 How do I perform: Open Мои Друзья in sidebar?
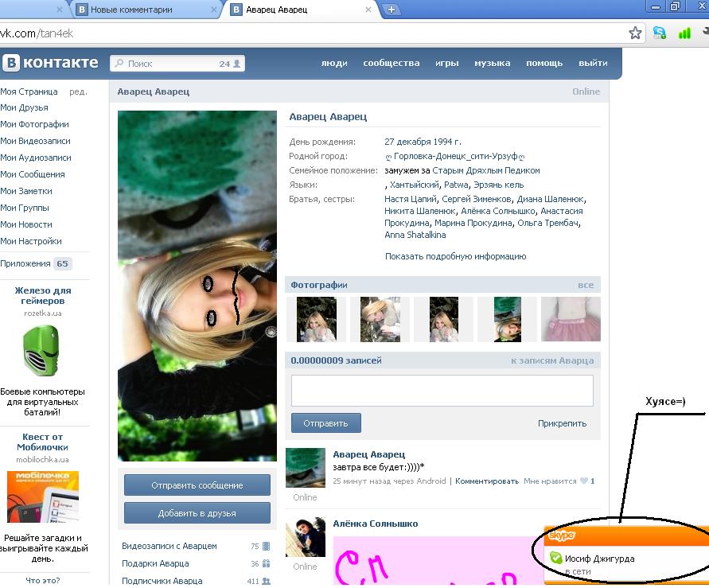click(x=24, y=107)
